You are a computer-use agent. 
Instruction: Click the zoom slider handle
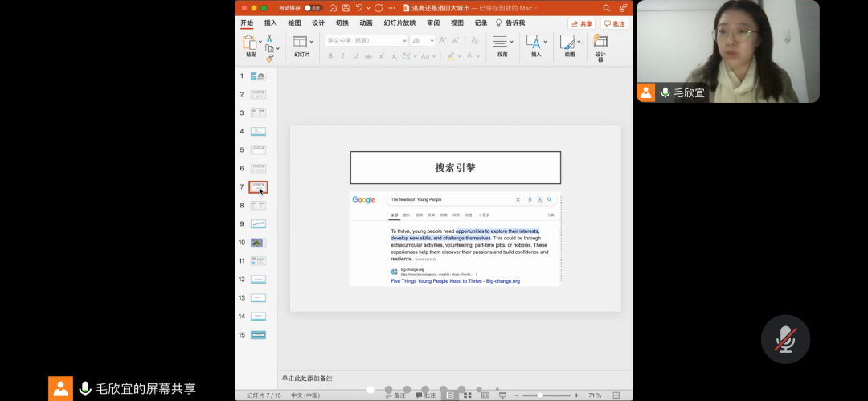(x=540, y=395)
